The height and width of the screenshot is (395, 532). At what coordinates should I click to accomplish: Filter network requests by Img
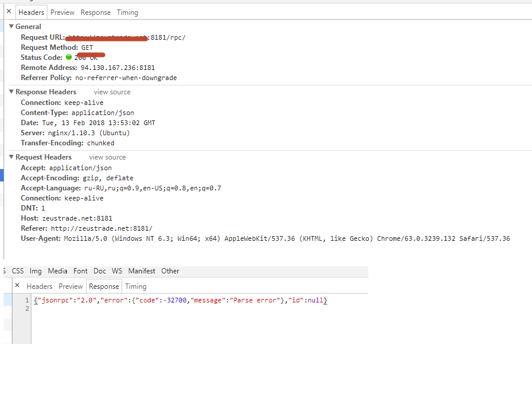tap(36, 271)
